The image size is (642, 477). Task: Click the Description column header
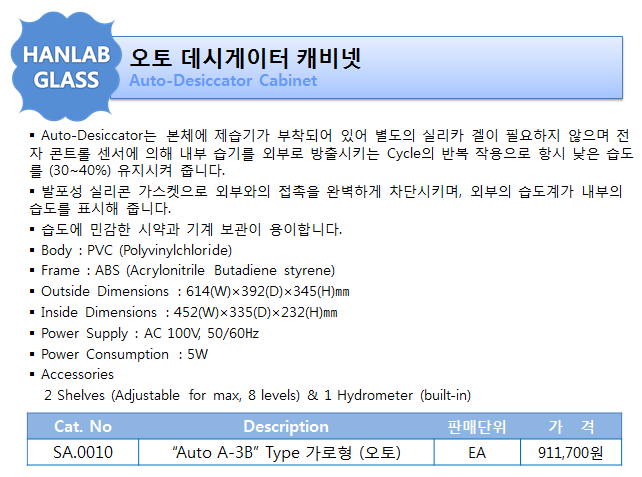(x=286, y=427)
